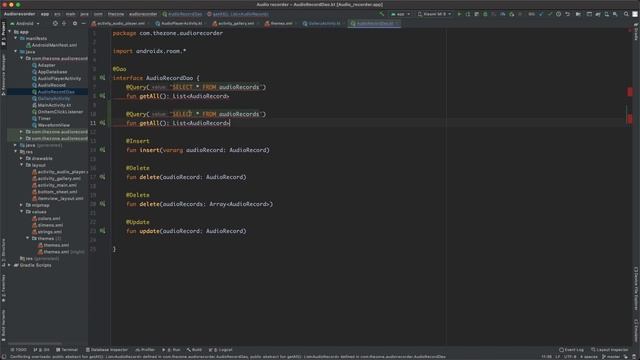Click the AudioRecordDao breadcrumb in navigation bar
This screenshot has height=360, width=640.
click(182, 14)
